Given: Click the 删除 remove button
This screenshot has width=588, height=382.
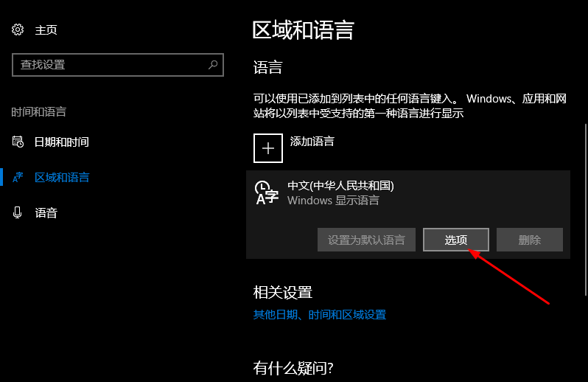Looking at the screenshot, I should click(530, 240).
